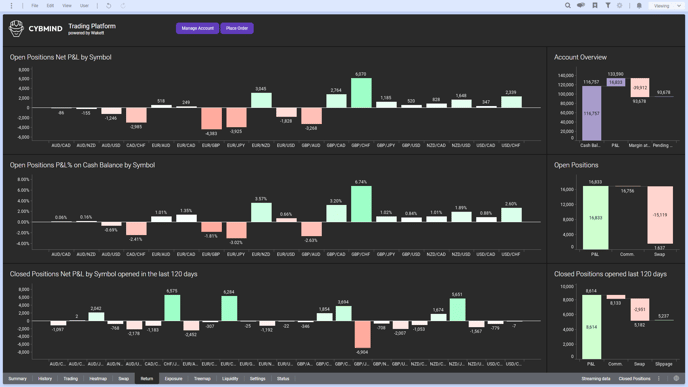Image resolution: width=688 pixels, height=387 pixels.
Task: Click the Place Order button
Action: click(x=237, y=28)
